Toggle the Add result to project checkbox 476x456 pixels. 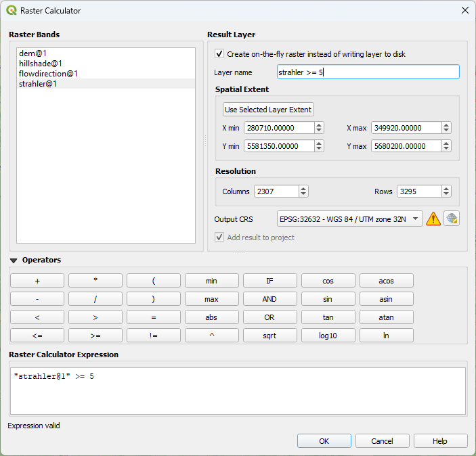[219, 237]
